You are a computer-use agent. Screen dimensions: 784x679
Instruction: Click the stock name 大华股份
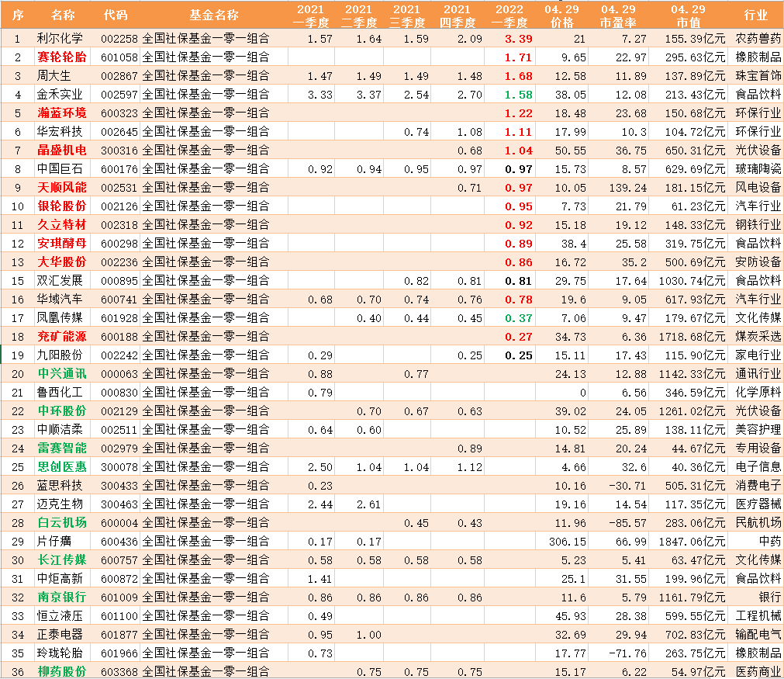click(62, 262)
